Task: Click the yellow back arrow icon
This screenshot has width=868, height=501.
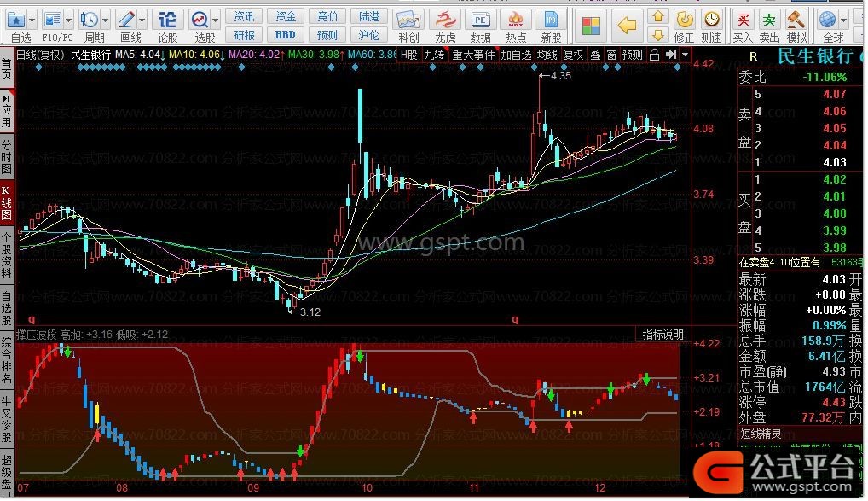Action: [628, 26]
